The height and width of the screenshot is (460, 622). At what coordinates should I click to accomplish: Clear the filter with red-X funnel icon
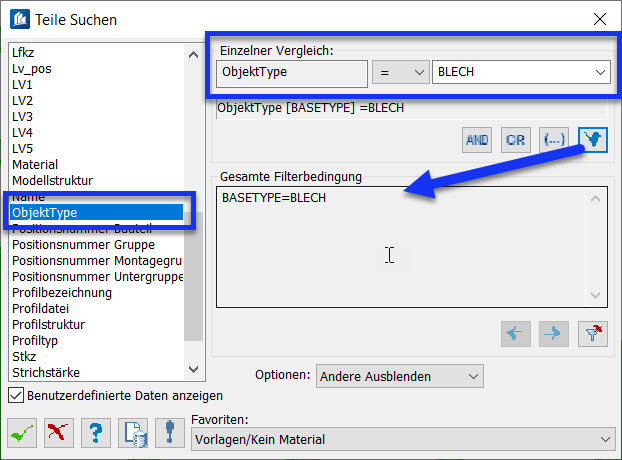[593, 334]
